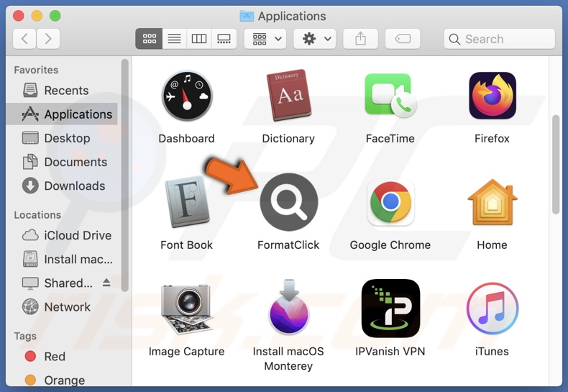Focus the Search field
The width and height of the screenshot is (568, 392).
pyautogui.click(x=500, y=39)
